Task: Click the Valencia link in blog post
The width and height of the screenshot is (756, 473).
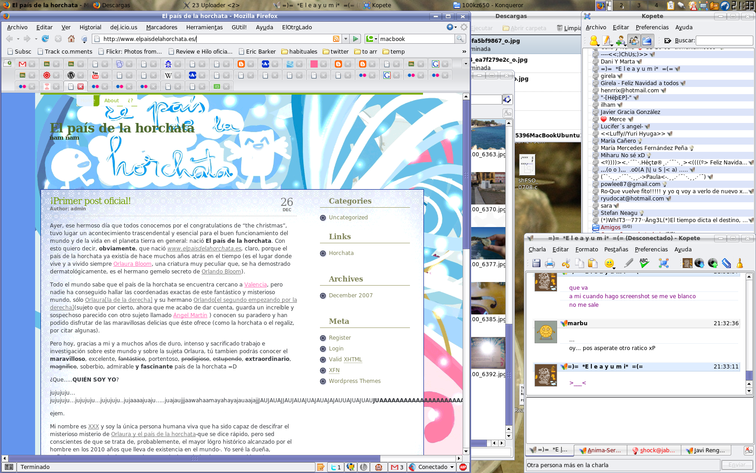Action: (256, 284)
